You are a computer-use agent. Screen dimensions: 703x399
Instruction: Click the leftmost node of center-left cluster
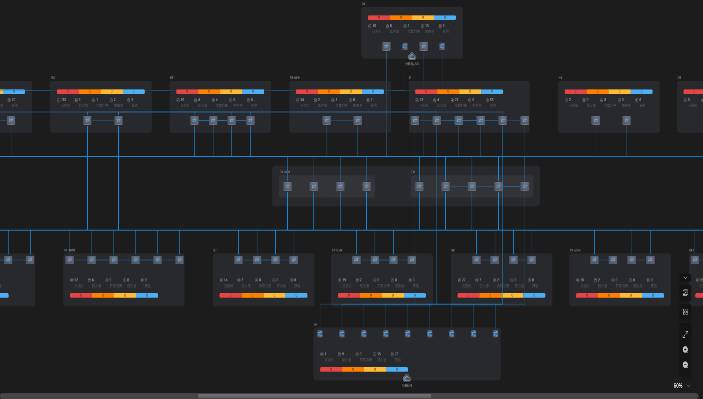point(287,186)
